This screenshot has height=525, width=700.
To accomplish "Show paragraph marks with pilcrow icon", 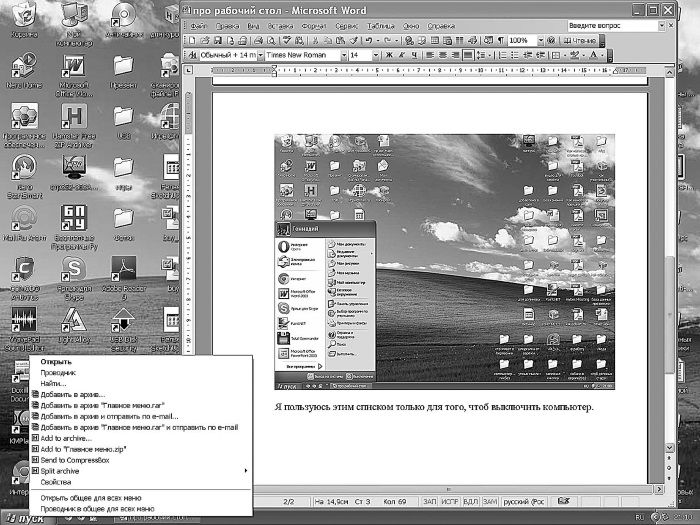I will click(x=497, y=40).
